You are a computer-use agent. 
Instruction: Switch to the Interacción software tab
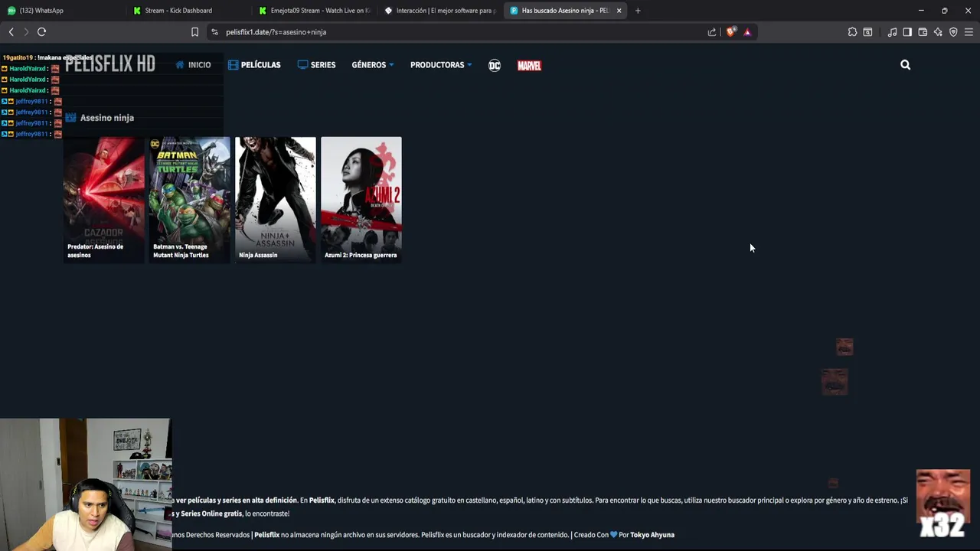pos(440,11)
